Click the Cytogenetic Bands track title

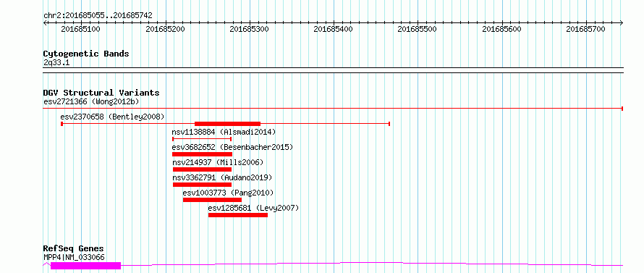(86, 54)
